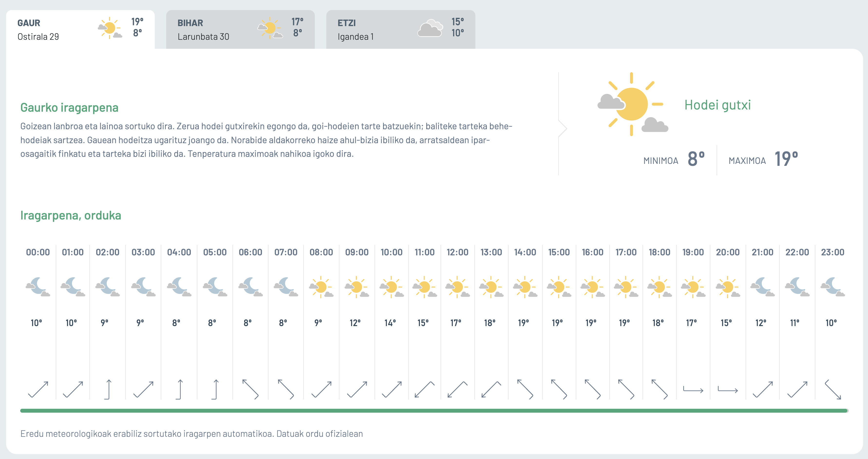Click the sun icon at 14:00
The width and height of the screenshot is (868, 459).
tap(525, 287)
